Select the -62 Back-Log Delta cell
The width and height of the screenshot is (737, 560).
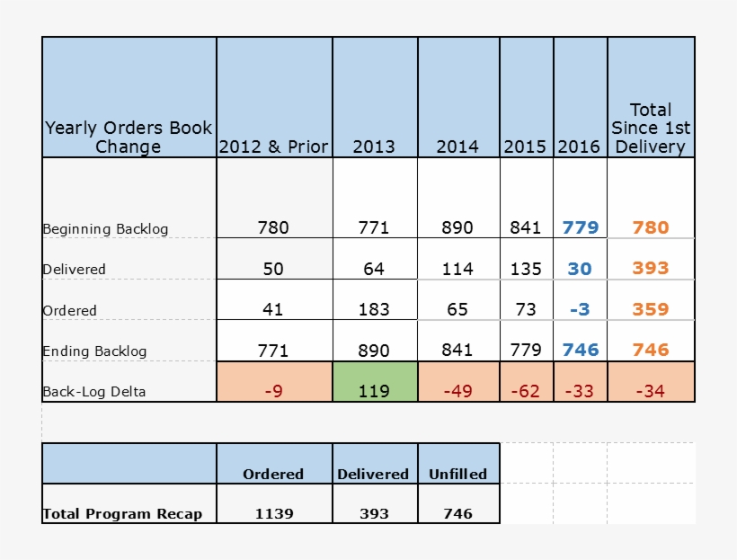(x=526, y=391)
